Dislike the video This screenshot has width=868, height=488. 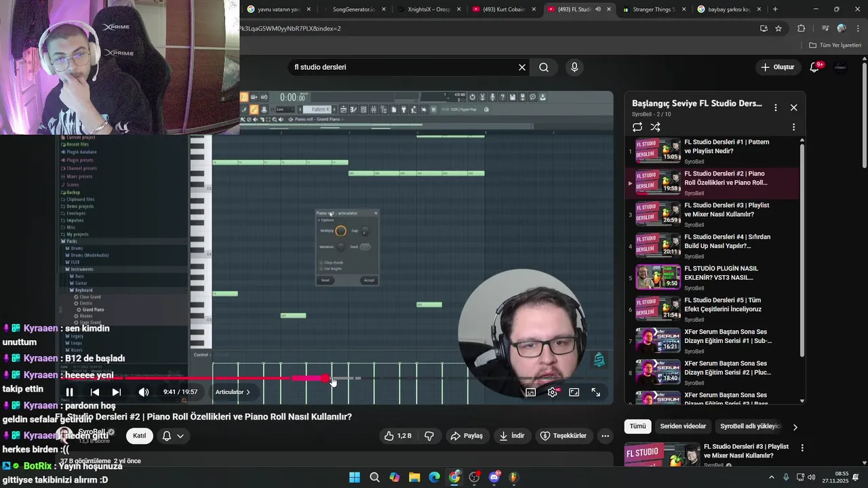[x=429, y=436]
